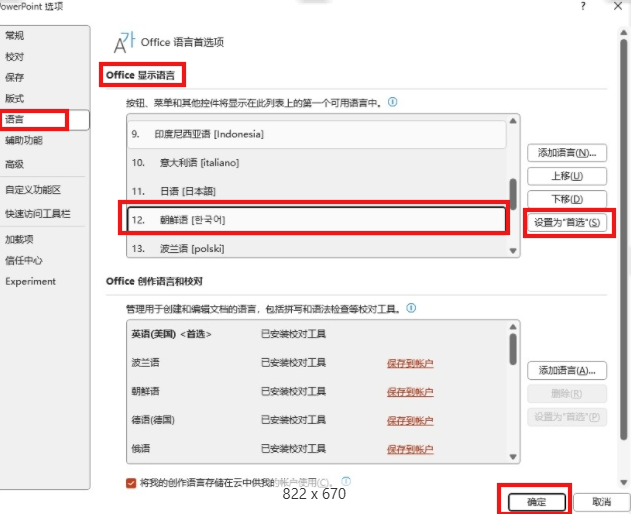Open the 快速访问工具栏 category

[x=37, y=214]
